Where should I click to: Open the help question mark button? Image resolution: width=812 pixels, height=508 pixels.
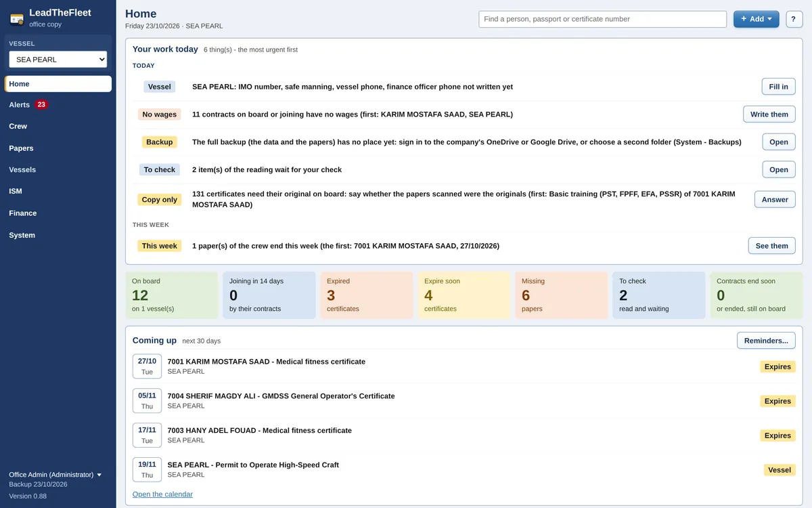pyautogui.click(x=793, y=19)
